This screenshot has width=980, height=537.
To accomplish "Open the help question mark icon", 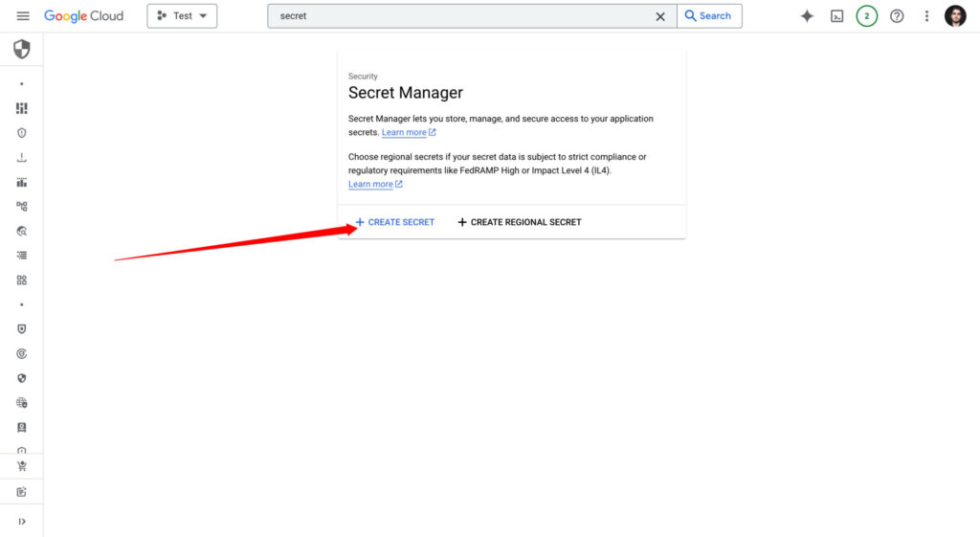I will tap(897, 16).
